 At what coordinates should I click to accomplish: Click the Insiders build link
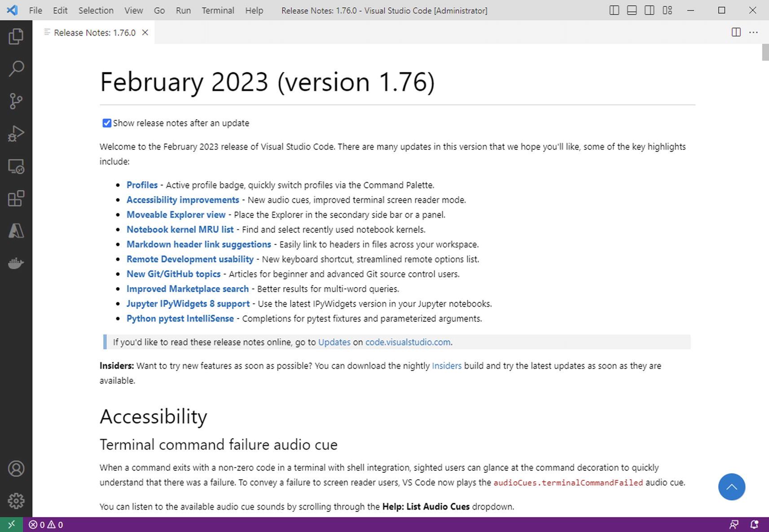pyautogui.click(x=447, y=366)
